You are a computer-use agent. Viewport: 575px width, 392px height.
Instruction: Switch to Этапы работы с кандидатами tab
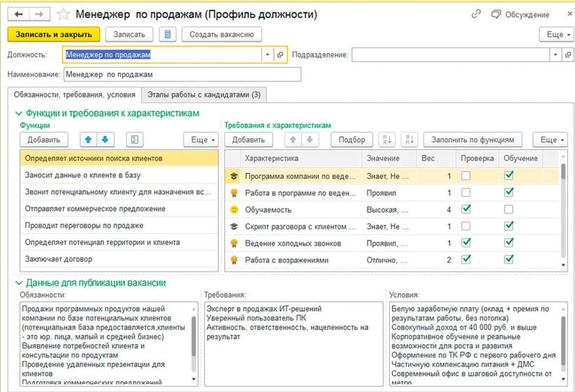204,95
